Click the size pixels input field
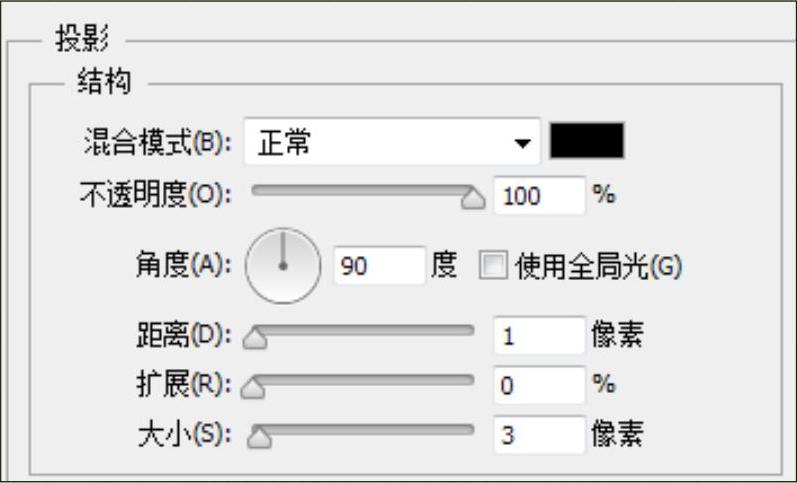 click(538, 435)
